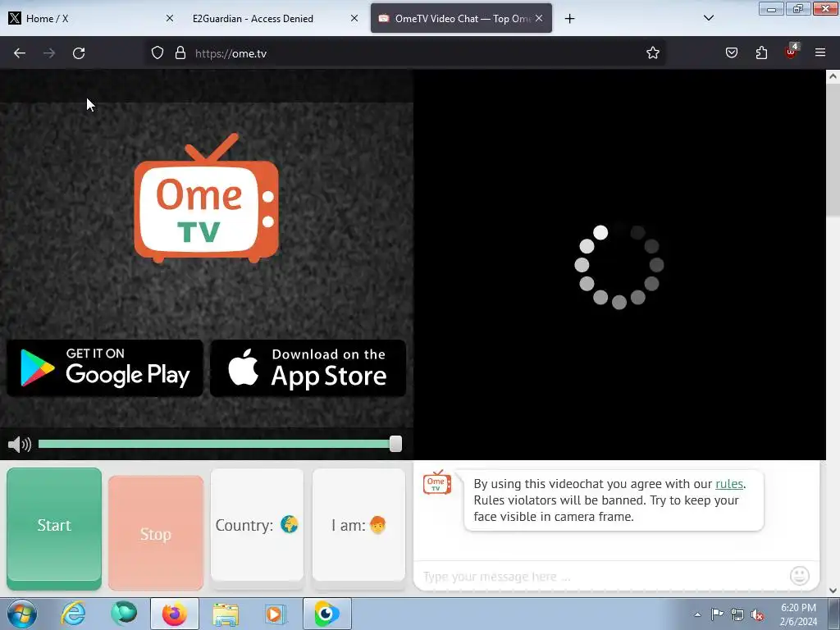840x630 pixels.
Task: Click the volume slider handle
Action: pyautogui.click(x=395, y=444)
